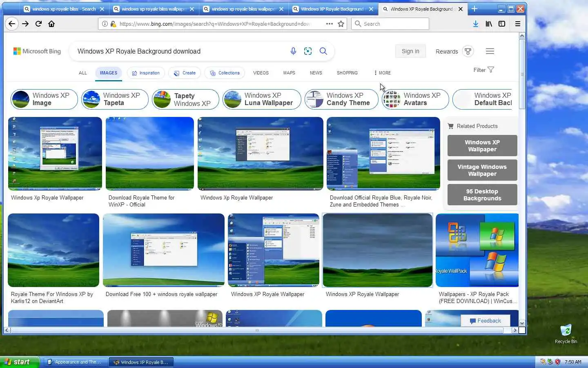The image size is (588, 368).
Task: Open the Recycle Bin desktop icon
Action: (566, 334)
